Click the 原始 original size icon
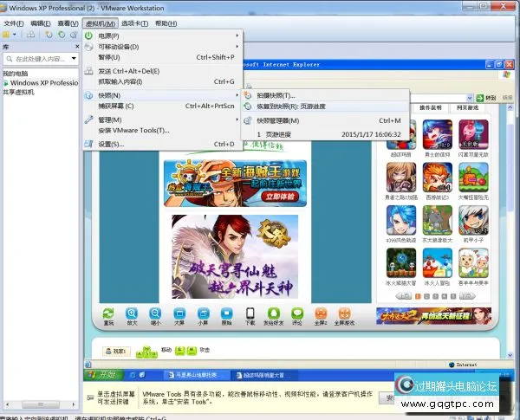 pos(226,313)
